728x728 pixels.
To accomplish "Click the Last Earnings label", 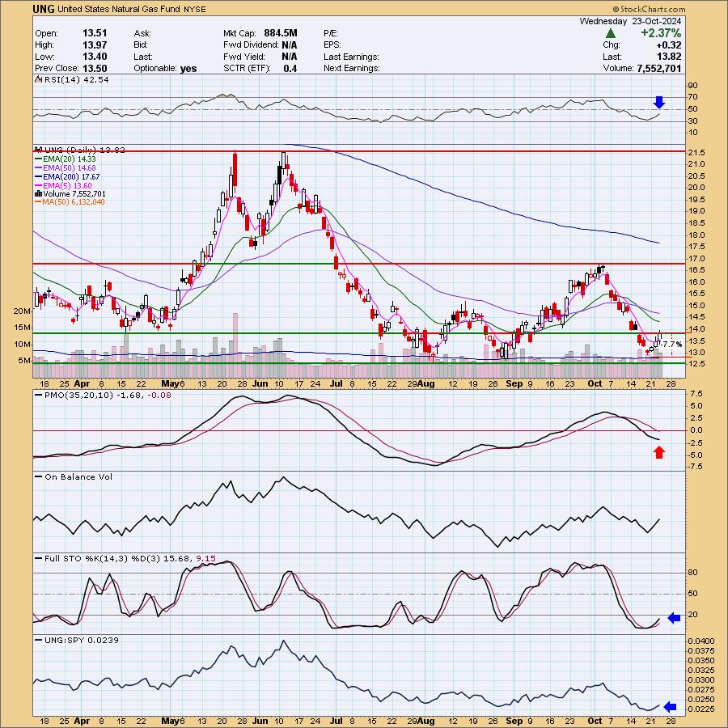I will 351,57.
